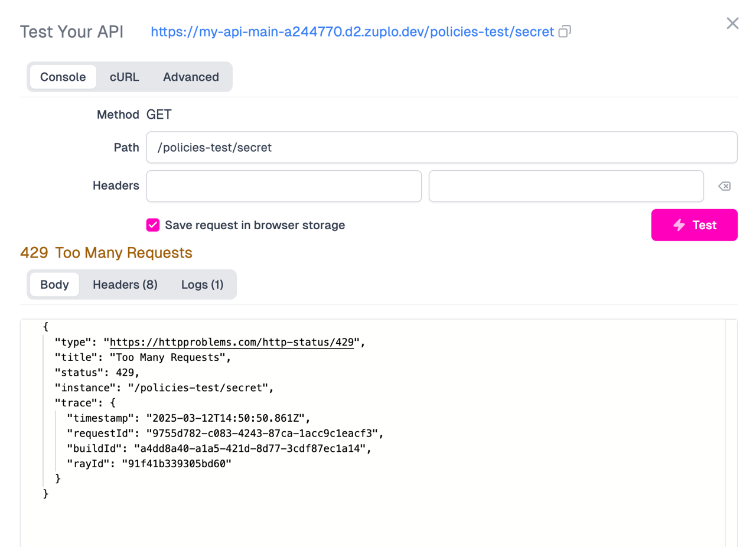Click the Test Your API heading
The height and width of the screenshot is (547, 756).
[72, 31]
